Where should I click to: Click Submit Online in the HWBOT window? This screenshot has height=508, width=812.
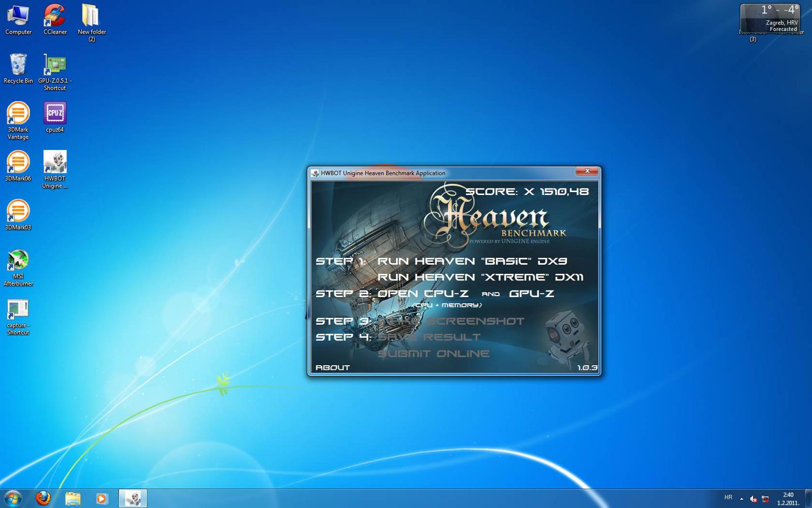[x=434, y=354]
